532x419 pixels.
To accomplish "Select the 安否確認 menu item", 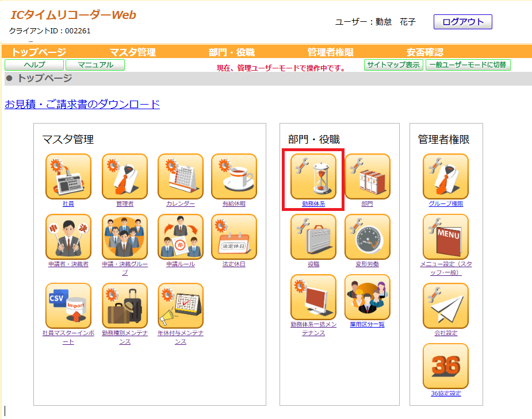I will [x=425, y=52].
